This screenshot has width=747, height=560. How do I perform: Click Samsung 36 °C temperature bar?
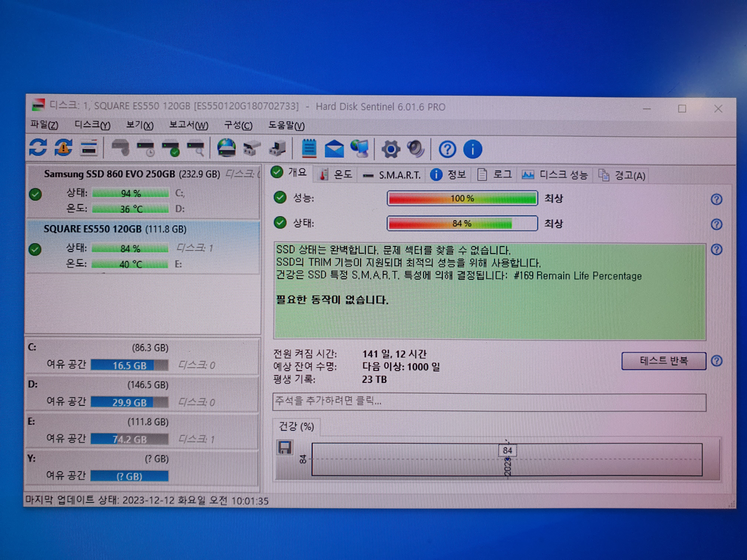click(x=130, y=209)
